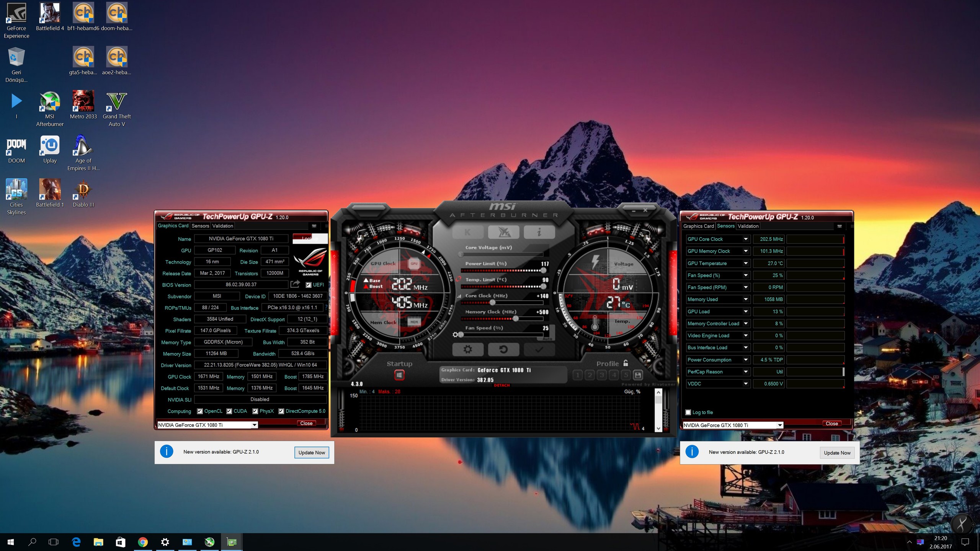Screen dimensions: 980x551
Task: Select Sensors tab in right GPU-Z
Action: click(726, 226)
